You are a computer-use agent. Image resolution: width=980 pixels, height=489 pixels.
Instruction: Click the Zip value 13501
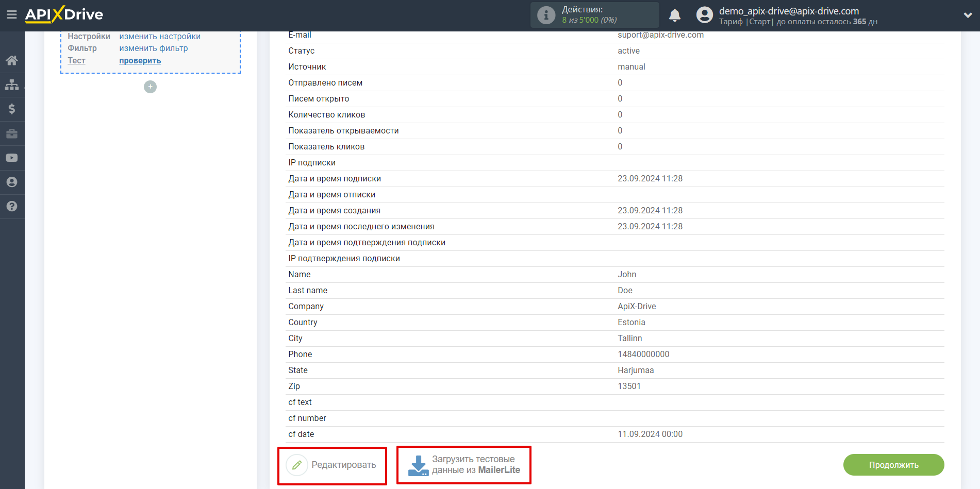pyautogui.click(x=629, y=386)
